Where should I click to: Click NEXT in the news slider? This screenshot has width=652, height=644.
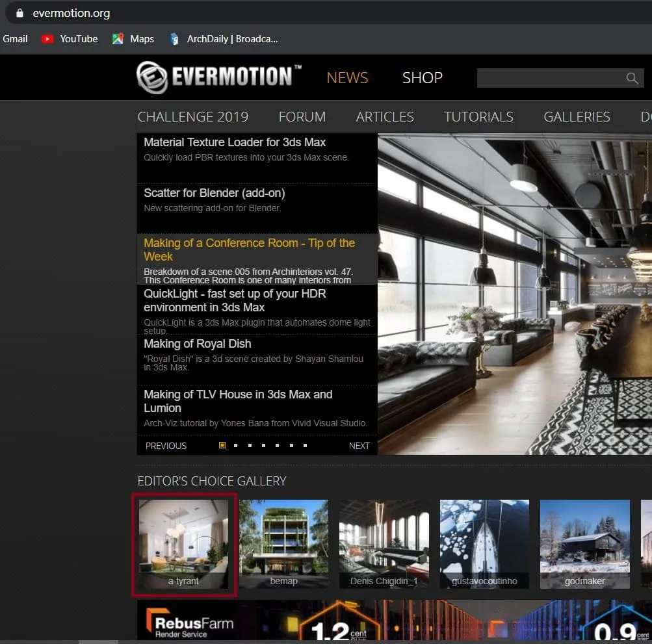pyautogui.click(x=359, y=446)
